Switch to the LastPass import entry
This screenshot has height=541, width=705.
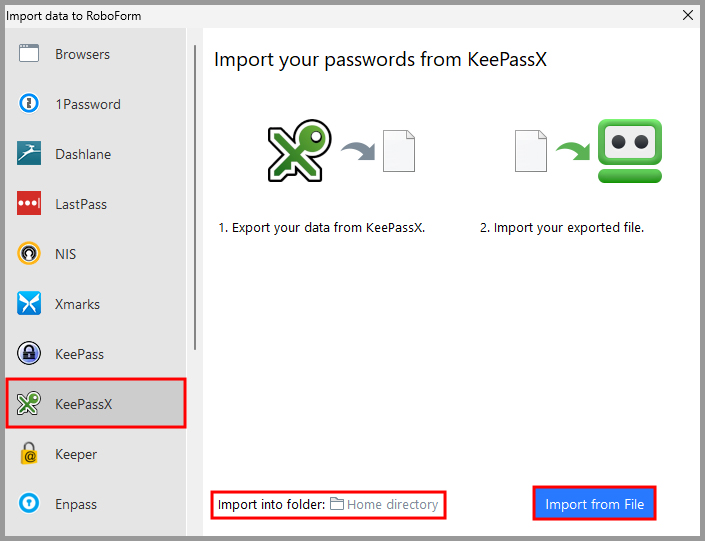96,204
